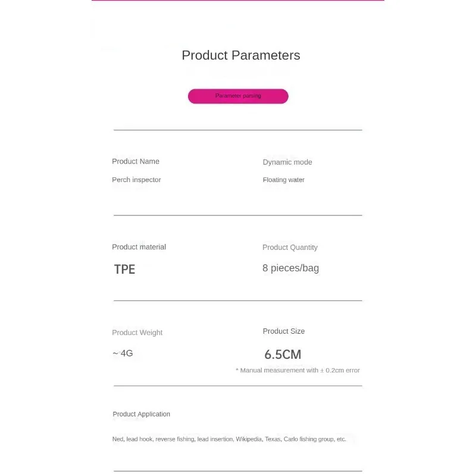Click the Product Quantity label

tap(290, 248)
